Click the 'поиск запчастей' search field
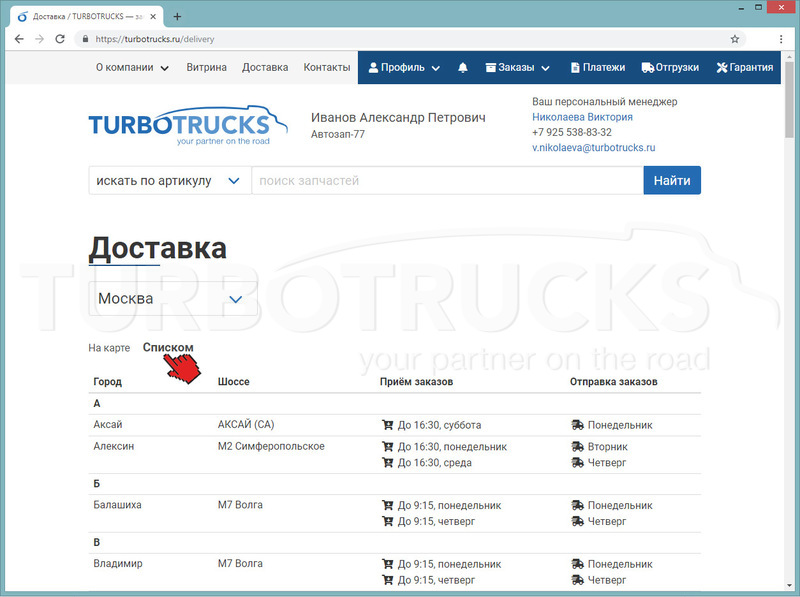 [447, 181]
